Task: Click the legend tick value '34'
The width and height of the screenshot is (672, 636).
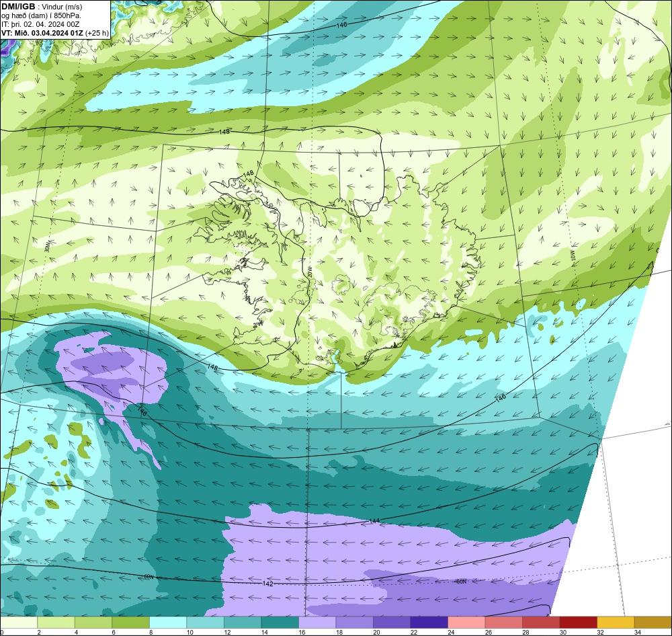Action: 637,632
